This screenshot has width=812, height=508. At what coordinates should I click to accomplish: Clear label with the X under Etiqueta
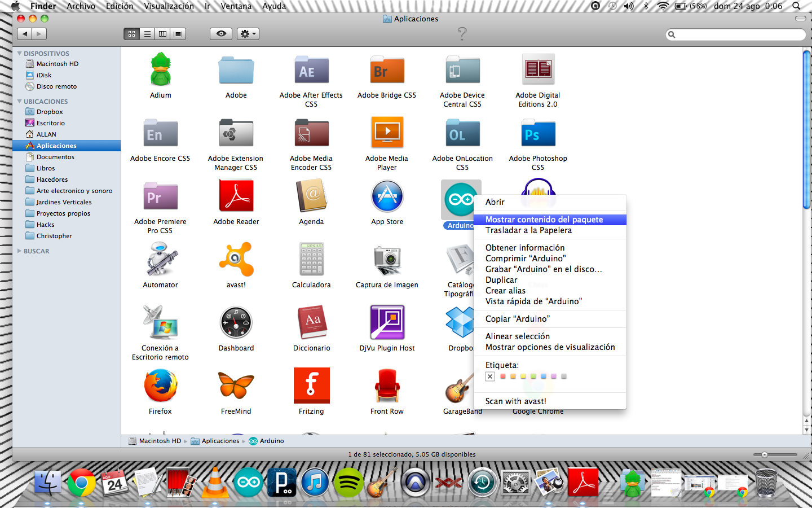(490, 376)
